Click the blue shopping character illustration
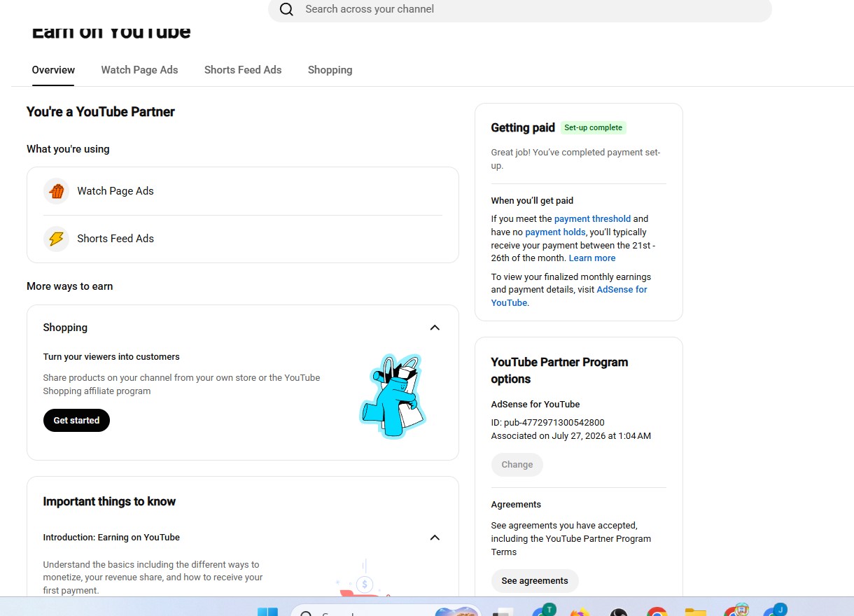This screenshot has width=854, height=616. point(393,396)
